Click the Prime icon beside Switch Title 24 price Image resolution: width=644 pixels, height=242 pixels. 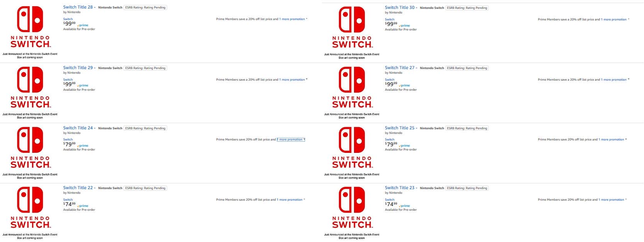click(x=82, y=146)
